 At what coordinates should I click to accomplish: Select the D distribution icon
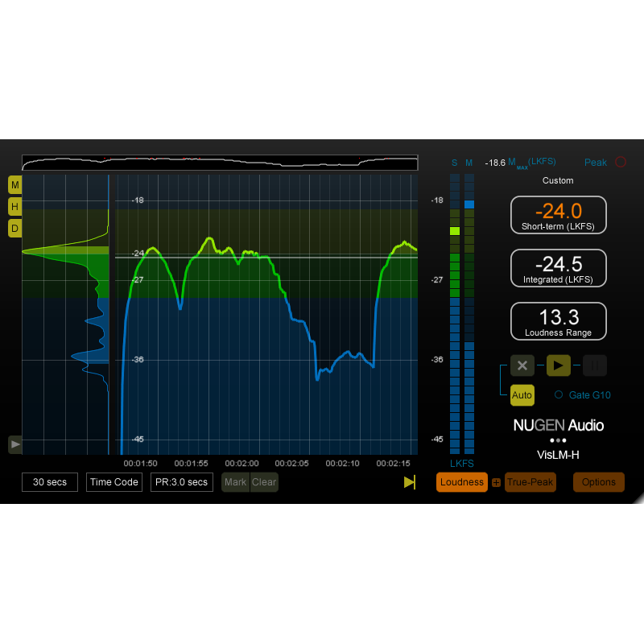14,229
